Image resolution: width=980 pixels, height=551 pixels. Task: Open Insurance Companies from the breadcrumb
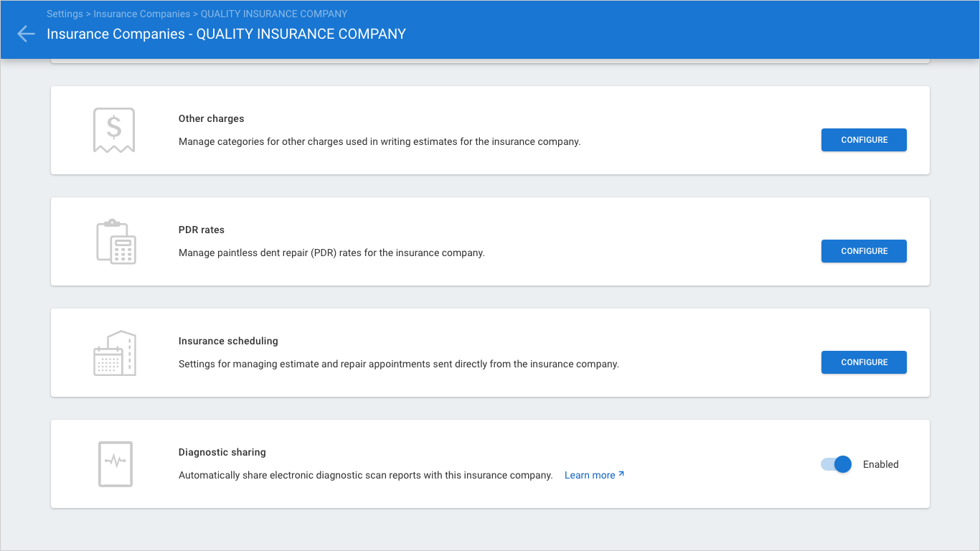tap(141, 13)
